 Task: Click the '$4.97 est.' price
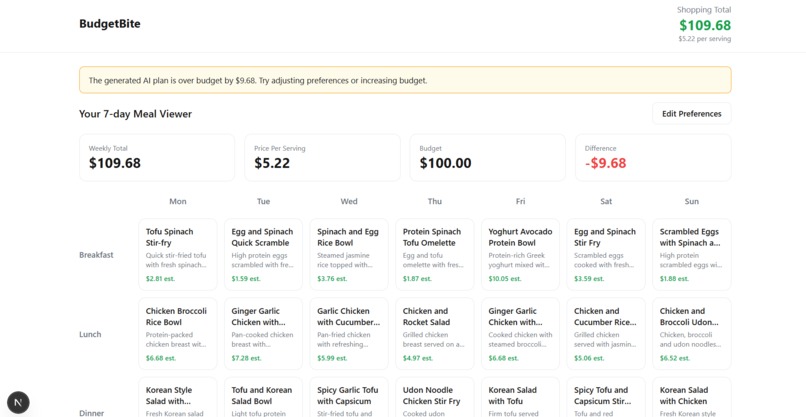[417, 358]
